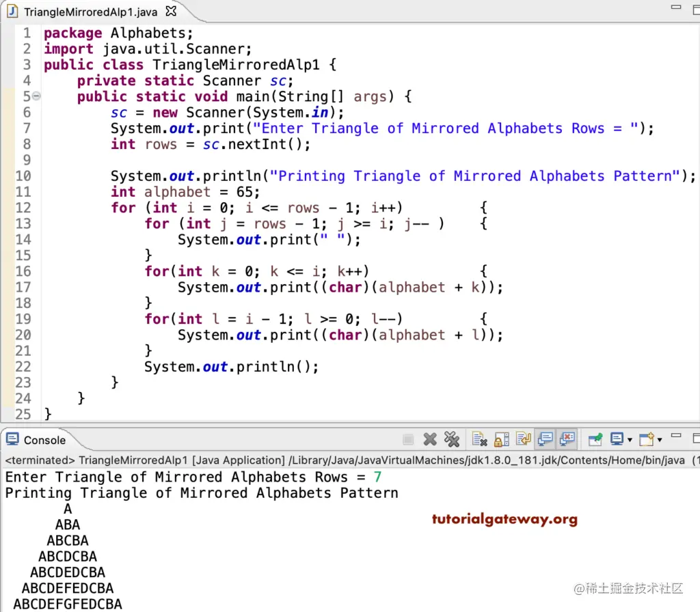700x612 pixels.
Task: Click the string "Enter Triangle of Mirrored Alphabets Rows = " in code
Action: [446, 129]
